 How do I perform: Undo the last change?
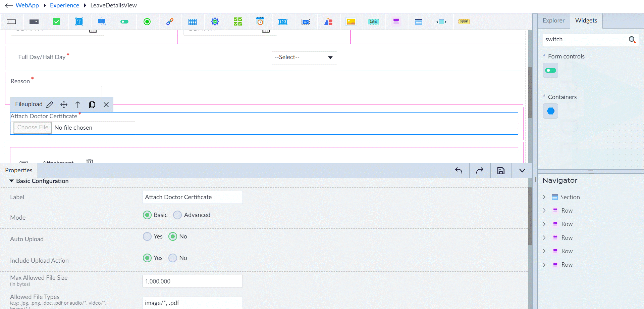[459, 171]
